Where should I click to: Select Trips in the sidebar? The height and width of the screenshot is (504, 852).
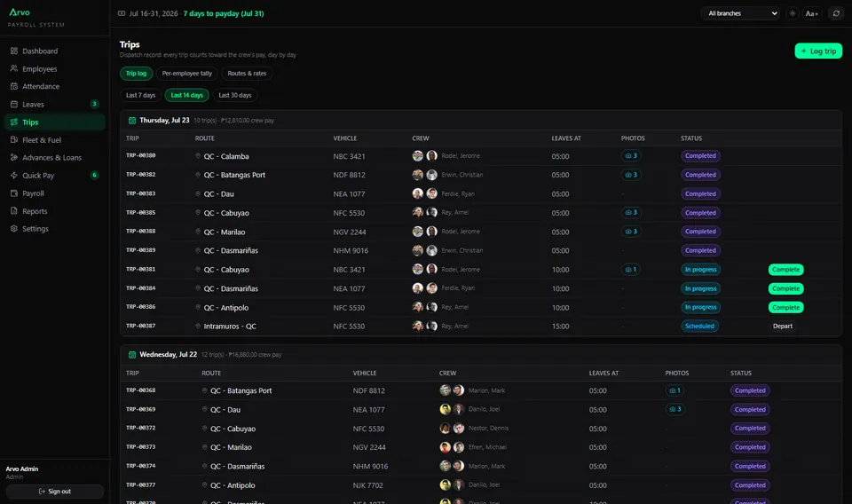click(x=54, y=122)
